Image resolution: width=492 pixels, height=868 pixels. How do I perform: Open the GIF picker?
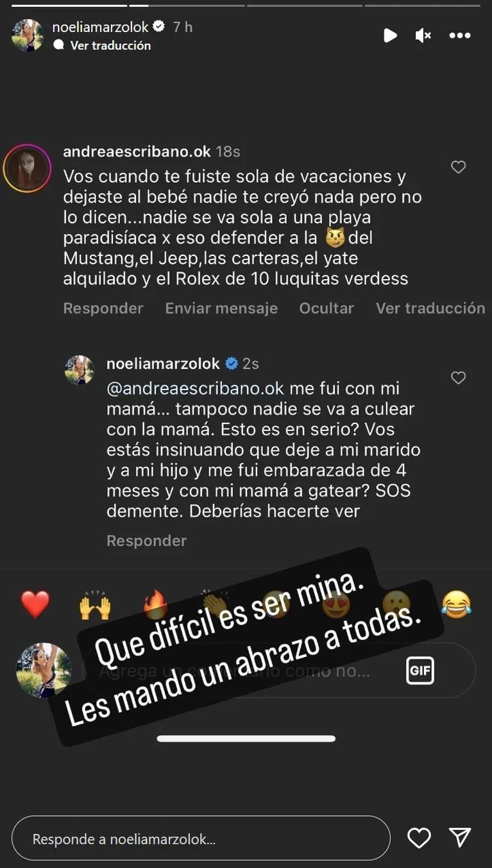pos(420,671)
